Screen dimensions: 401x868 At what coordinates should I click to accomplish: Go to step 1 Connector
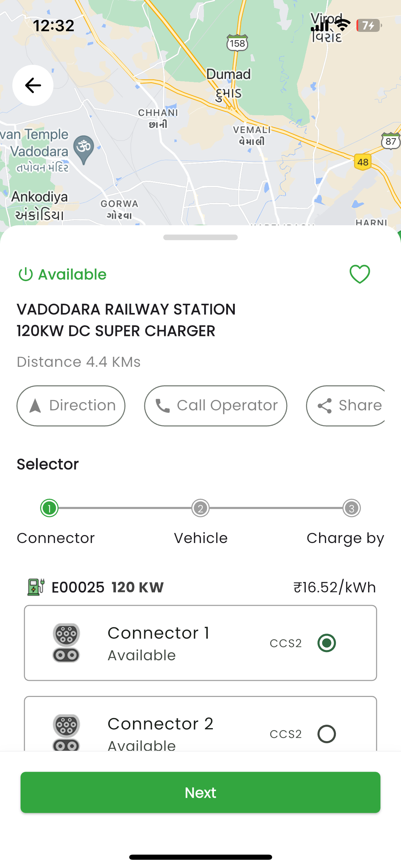(49, 508)
